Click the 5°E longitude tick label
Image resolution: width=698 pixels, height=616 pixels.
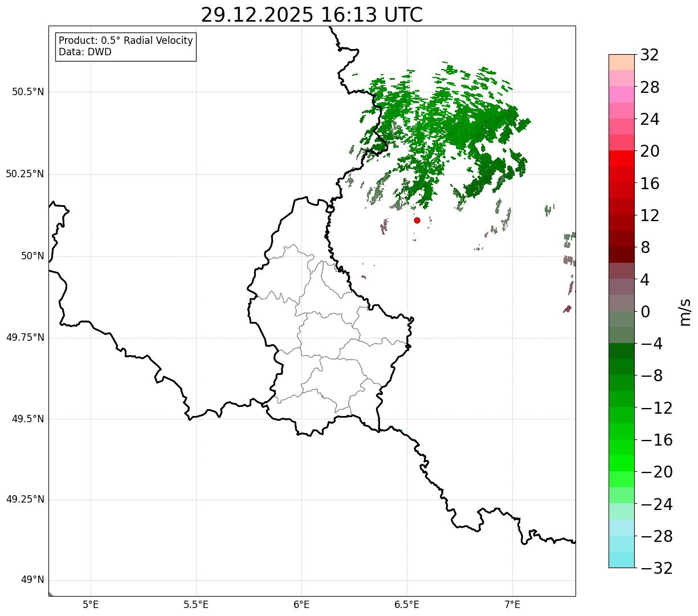click(x=91, y=605)
